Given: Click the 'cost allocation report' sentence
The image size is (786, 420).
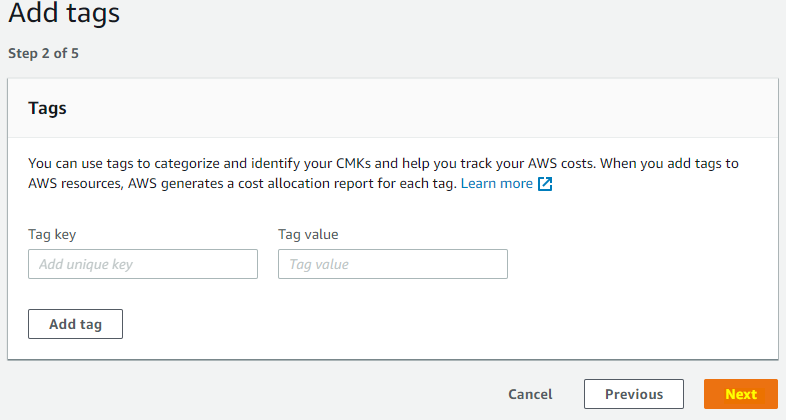Looking at the screenshot, I should tap(290, 183).
